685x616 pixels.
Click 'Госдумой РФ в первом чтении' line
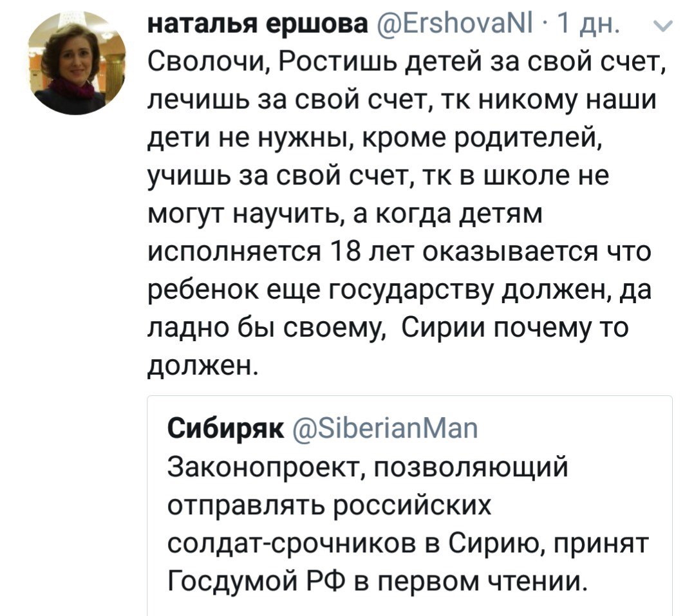pos(377,582)
